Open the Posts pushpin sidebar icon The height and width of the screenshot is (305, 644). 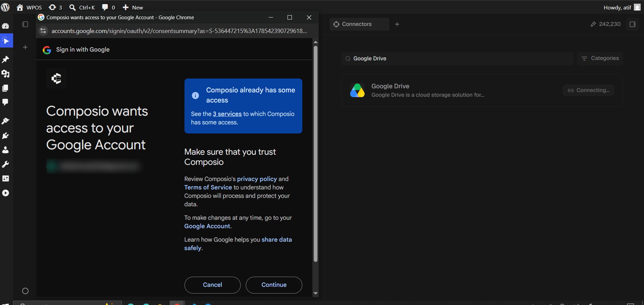click(x=6, y=60)
